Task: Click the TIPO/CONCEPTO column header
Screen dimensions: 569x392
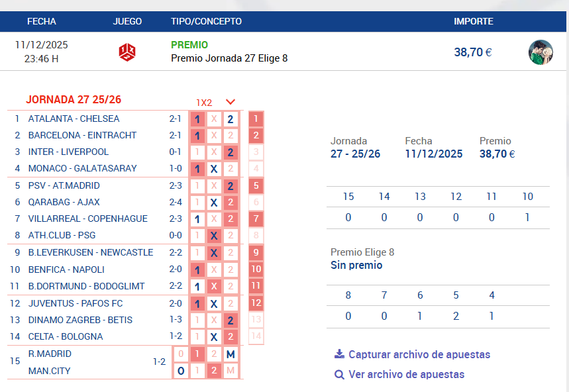Action: tap(206, 21)
